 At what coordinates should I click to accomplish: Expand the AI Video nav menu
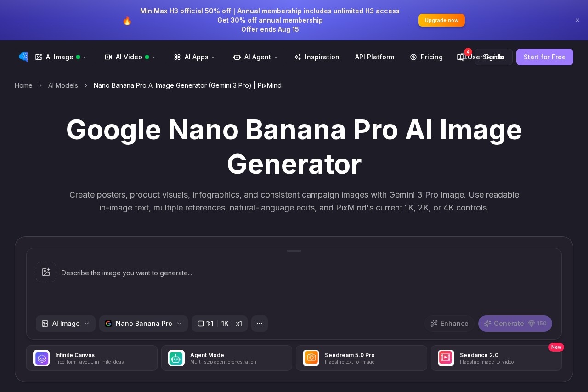click(x=130, y=57)
